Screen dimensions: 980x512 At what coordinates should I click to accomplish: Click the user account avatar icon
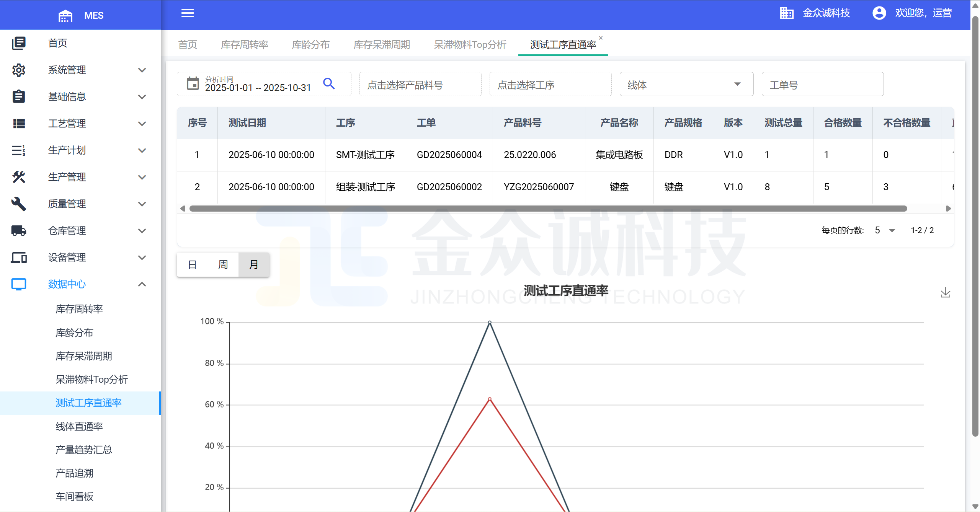pyautogui.click(x=879, y=13)
